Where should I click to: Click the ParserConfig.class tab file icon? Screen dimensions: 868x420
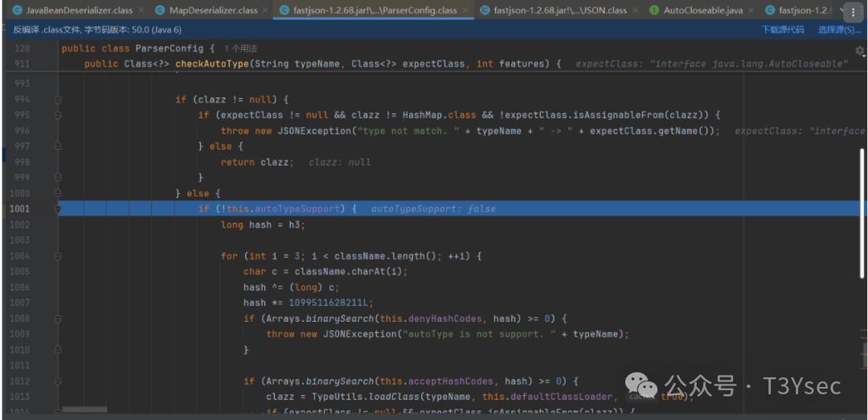[x=287, y=10]
